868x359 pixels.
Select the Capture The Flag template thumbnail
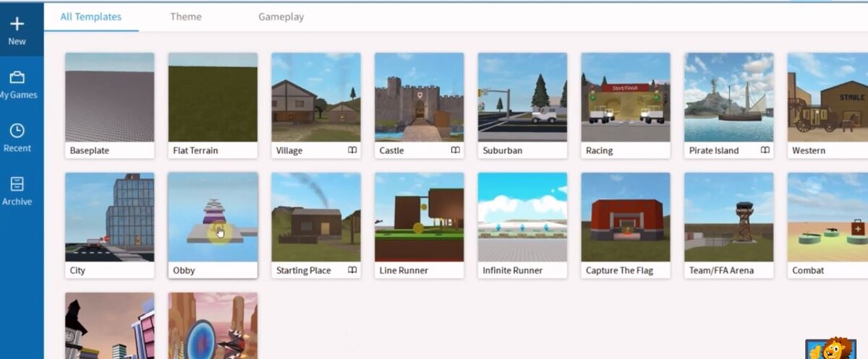coord(626,217)
